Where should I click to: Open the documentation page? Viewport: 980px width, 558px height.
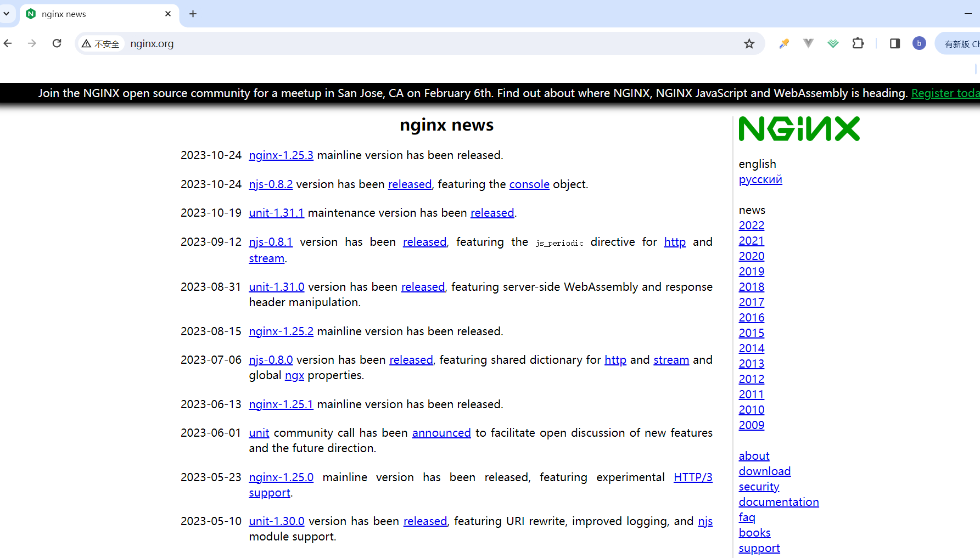pos(779,502)
